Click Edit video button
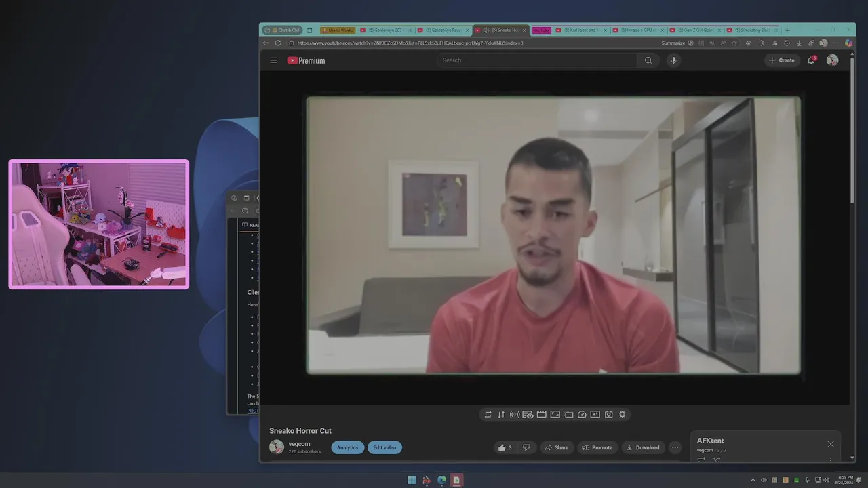The image size is (868, 488). point(384,447)
